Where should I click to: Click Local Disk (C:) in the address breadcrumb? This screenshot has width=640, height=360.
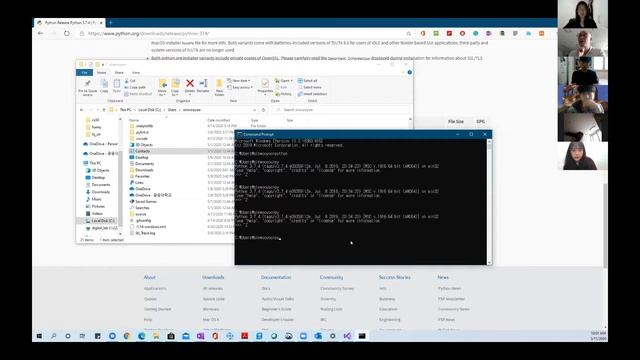149,110
